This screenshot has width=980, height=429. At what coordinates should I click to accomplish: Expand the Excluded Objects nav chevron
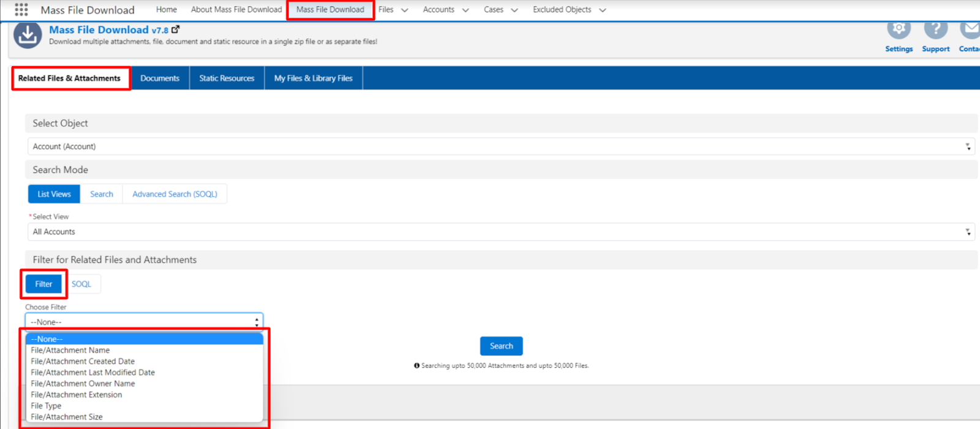tap(603, 10)
